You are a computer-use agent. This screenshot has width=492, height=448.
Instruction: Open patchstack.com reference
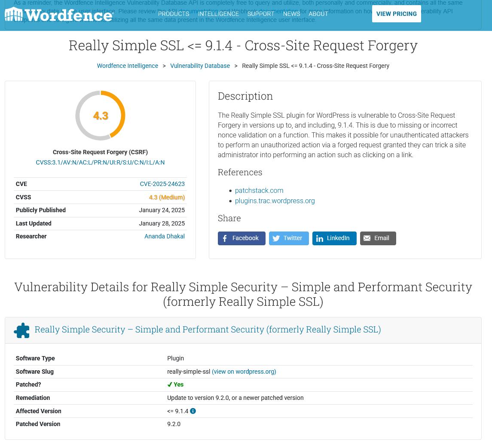click(259, 191)
